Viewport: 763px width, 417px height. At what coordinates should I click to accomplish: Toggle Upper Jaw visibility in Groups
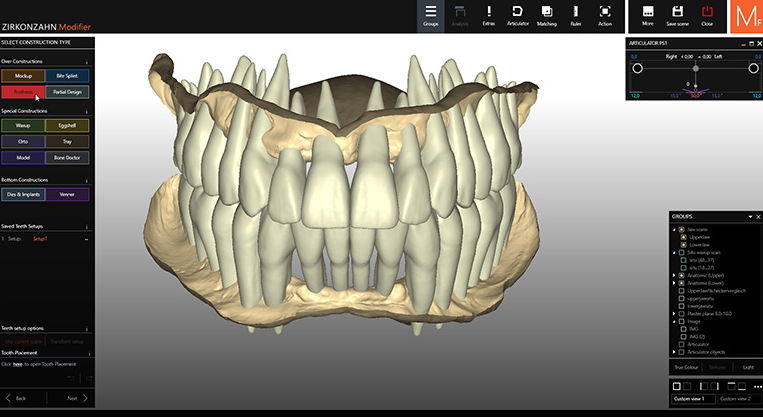click(682, 237)
